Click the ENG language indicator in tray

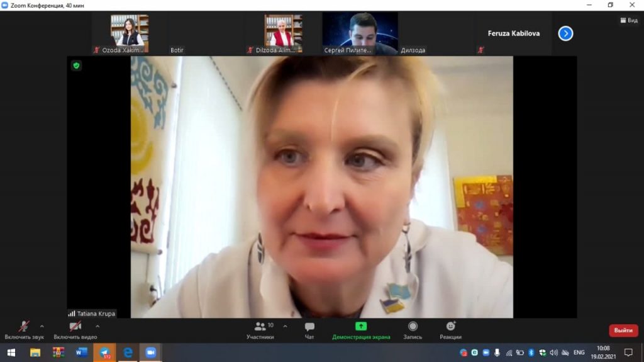tap(579, 353)
